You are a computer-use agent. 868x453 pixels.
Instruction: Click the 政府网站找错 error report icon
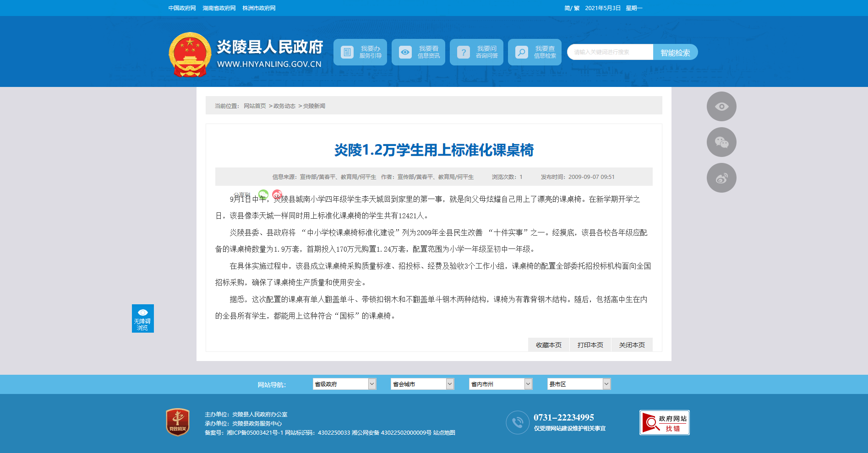coord(664,422)
